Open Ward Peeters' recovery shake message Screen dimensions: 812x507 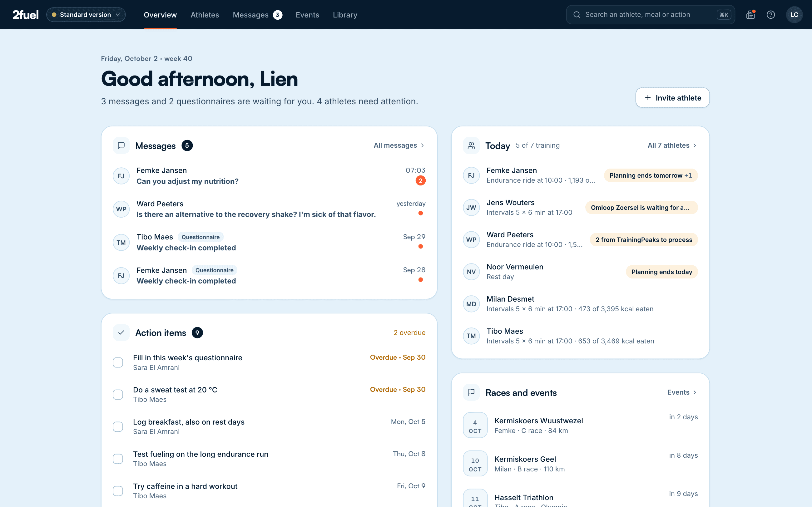point(269,209)
